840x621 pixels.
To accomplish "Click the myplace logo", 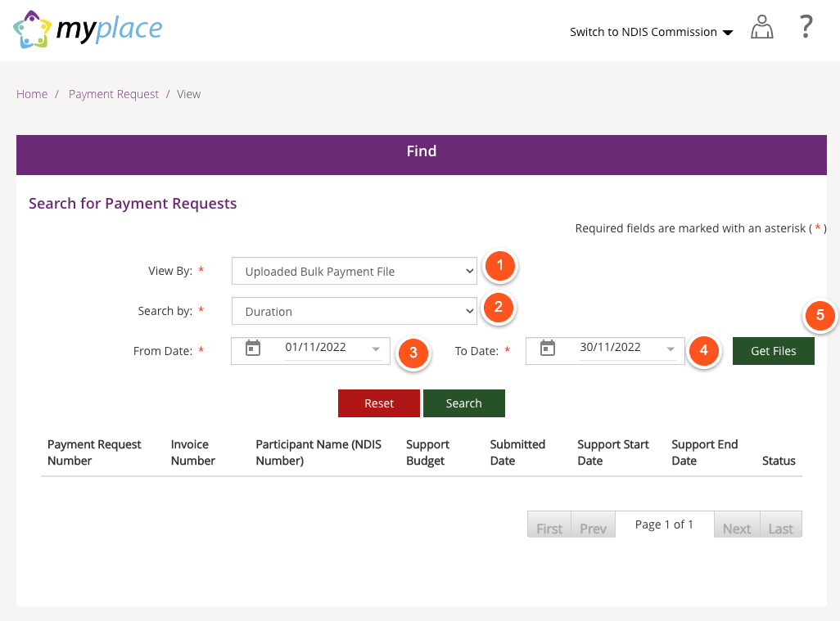I will pos(88,29).
